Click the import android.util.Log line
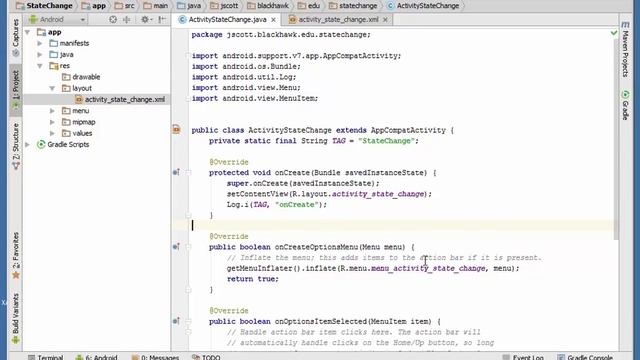 point(244,77)
